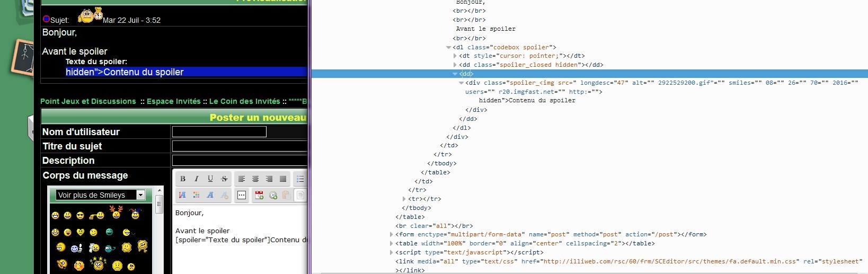Insert the heart-shaped yellow smiley

pyautogui.click(x=80, y=232)
